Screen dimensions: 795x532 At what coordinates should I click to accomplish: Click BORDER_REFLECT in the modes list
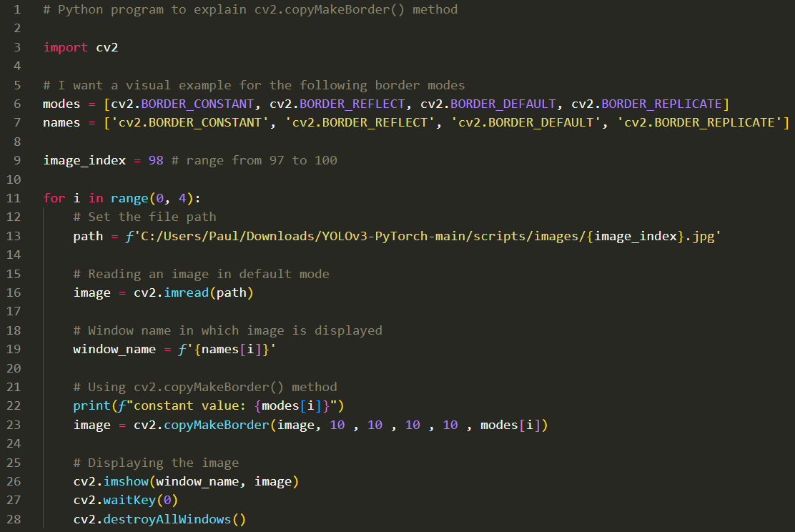click(352, 104)
